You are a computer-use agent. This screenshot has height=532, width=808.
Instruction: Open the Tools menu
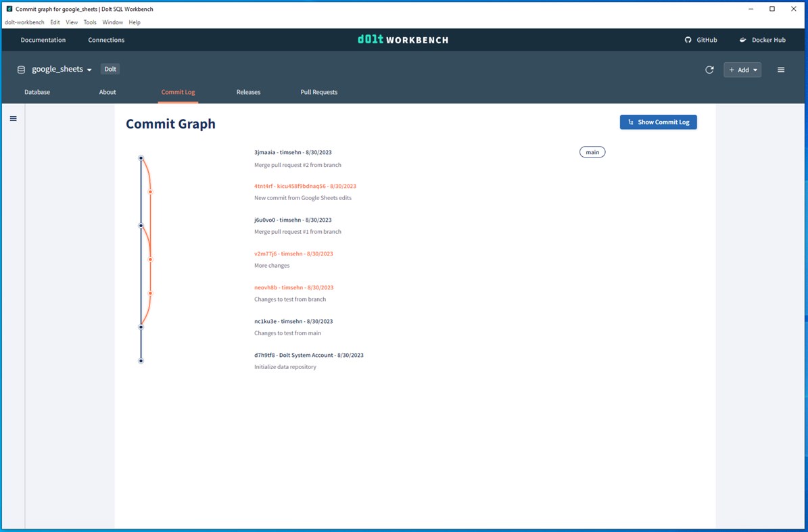click(90, 22)
